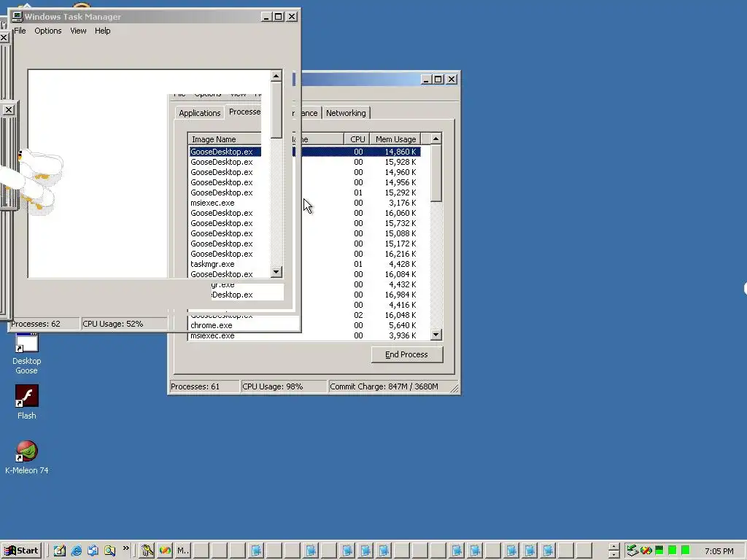Click the taskbar clock showing 7:05 PM
Screen dimensions: 747x560
(x=719, y=551)
